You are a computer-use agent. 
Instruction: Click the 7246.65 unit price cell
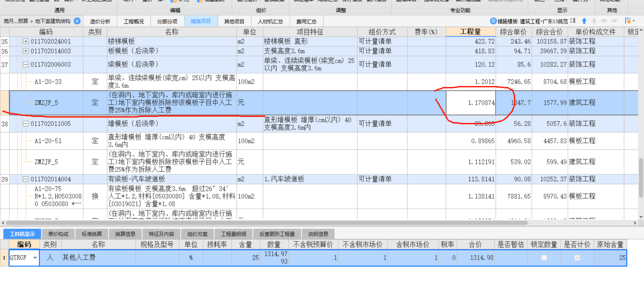point(514,82)
